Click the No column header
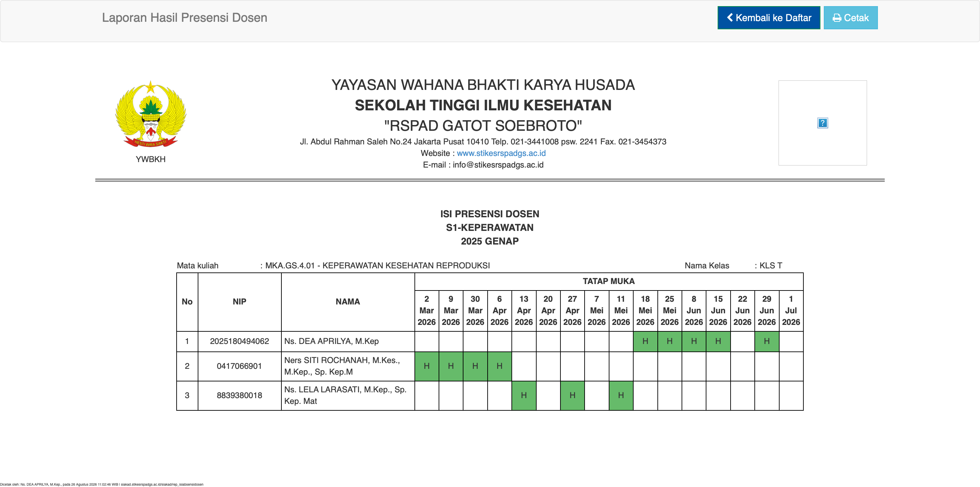This screenshot has height=487, width=980. pyautogui.click(x=187, y=302)
